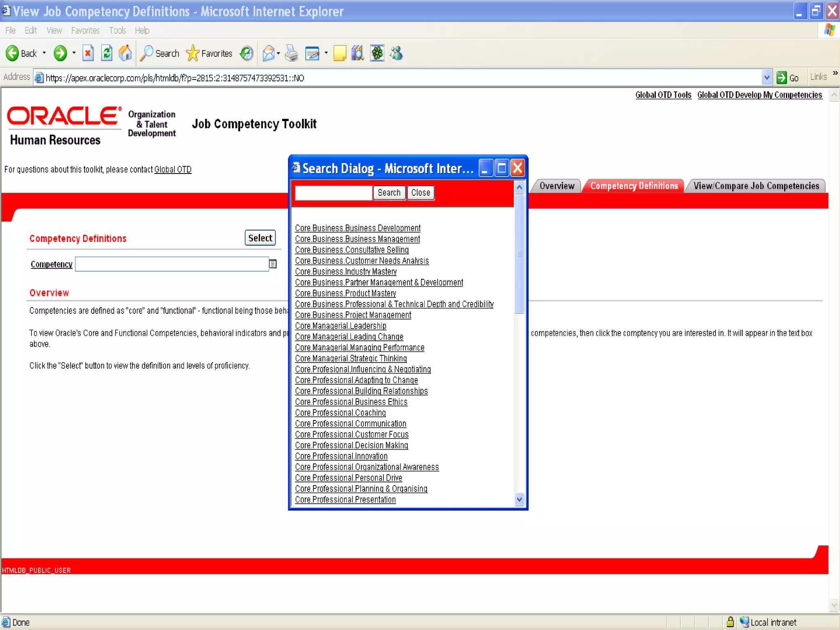Expand the Back button history dropdown arrow
Image resolution: width=840 pixels, height=630 pixels.
44,53
